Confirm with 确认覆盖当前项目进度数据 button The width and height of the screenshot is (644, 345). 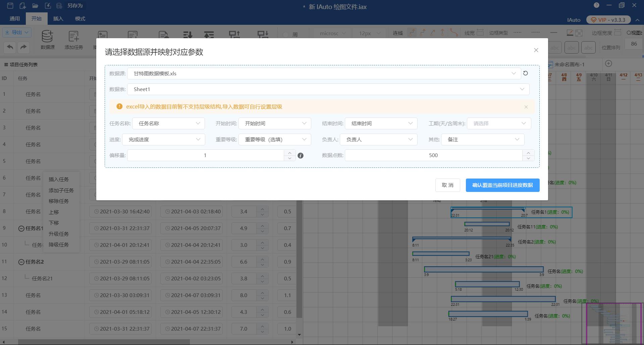502,185
